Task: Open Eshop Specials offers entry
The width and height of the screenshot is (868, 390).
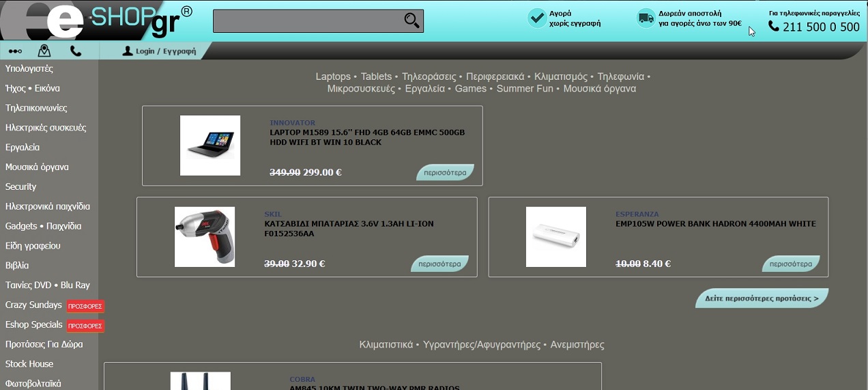Action: click(x=34, y=325)
